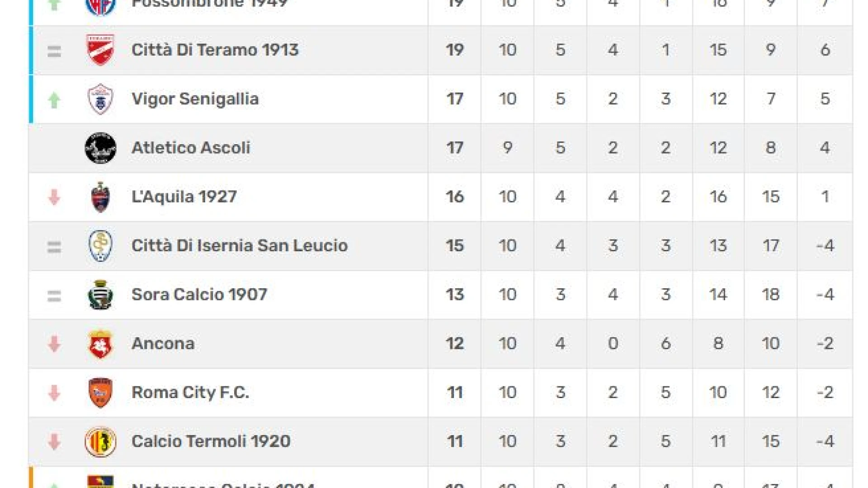
Task: Click the Città Di Isernia San Leucio badge
Action: point(100,246)
